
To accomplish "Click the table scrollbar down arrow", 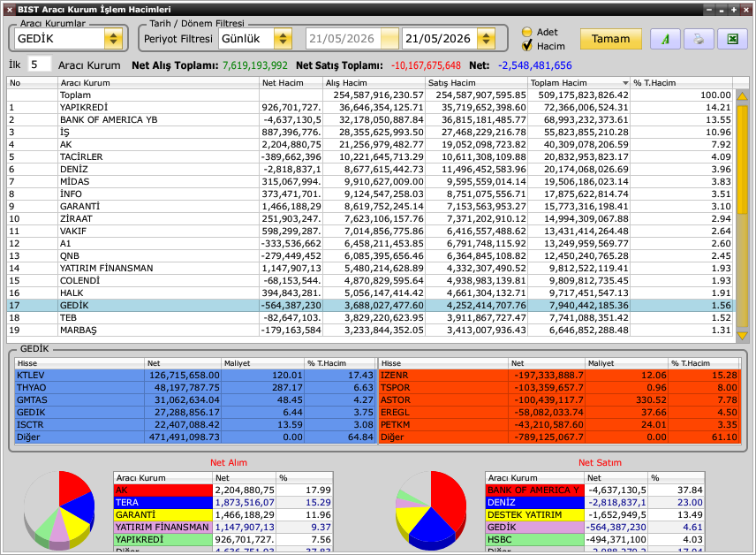I will [x=743, y=336].
